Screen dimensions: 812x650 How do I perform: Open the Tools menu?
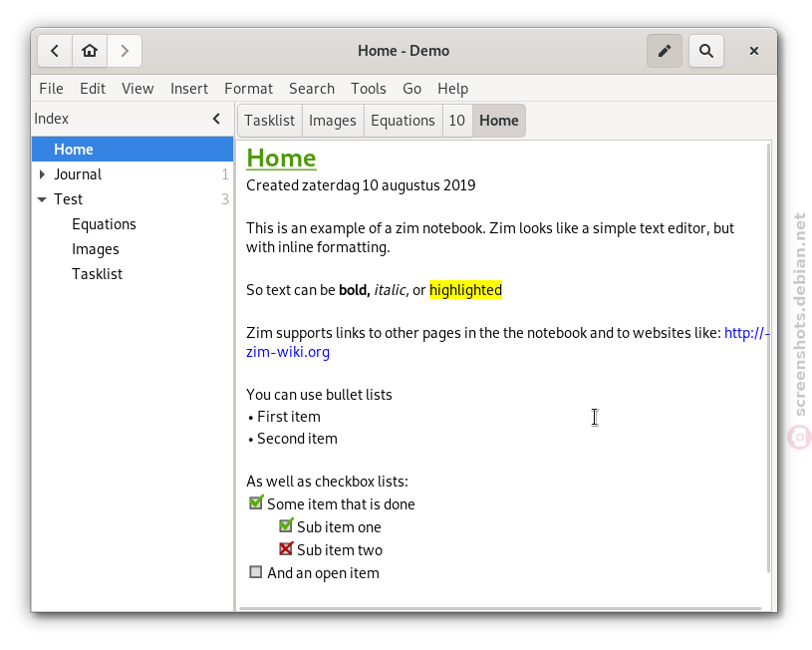point(369,89)
